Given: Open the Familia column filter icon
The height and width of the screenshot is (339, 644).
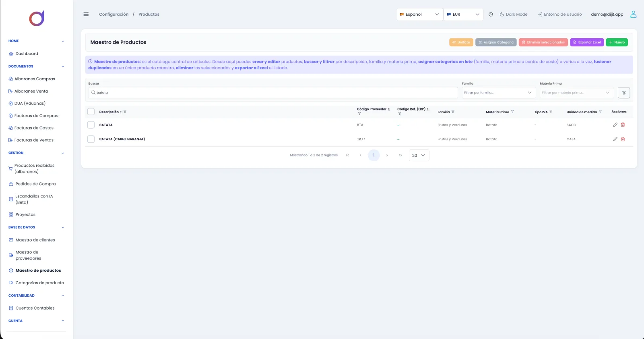Looking at the screenshot, I should (453, 112).
